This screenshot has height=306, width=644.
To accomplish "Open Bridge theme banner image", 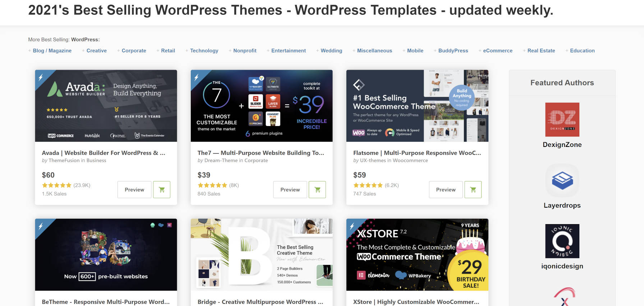I will pyautogui.click(x=262, y=255).
